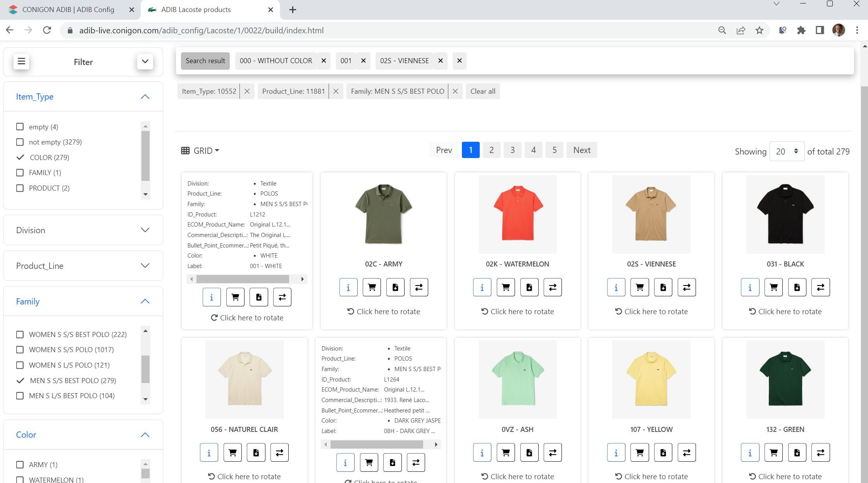This screenshot has width=868, height=483.
Task: Add 02C - ARMY polo to cart
Action: pyautogui.click(x=372, y=287)
